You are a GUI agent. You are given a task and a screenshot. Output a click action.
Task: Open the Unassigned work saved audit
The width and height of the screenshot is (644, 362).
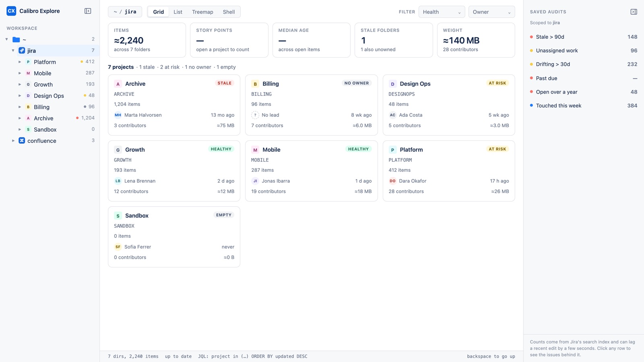click(584, 51)
